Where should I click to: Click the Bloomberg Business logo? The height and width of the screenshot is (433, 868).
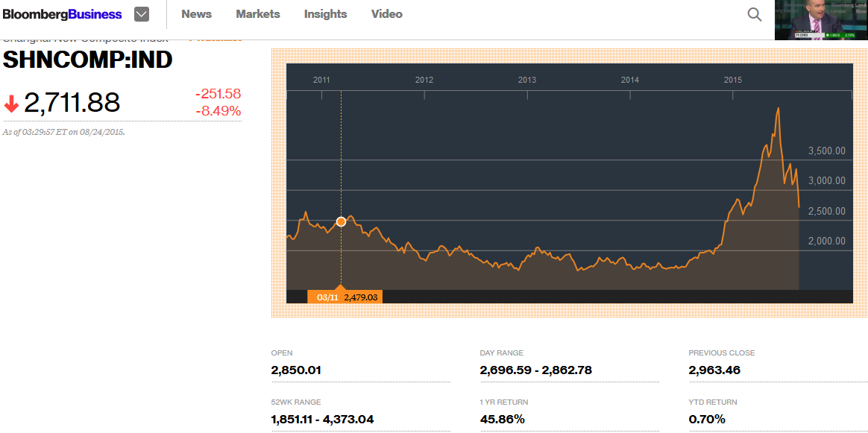62,14
